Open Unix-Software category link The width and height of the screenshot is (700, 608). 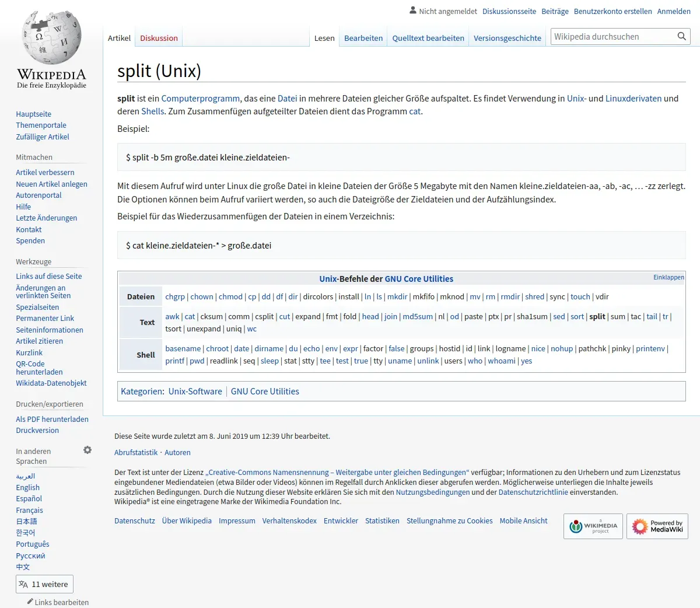(x=195, y=391)
